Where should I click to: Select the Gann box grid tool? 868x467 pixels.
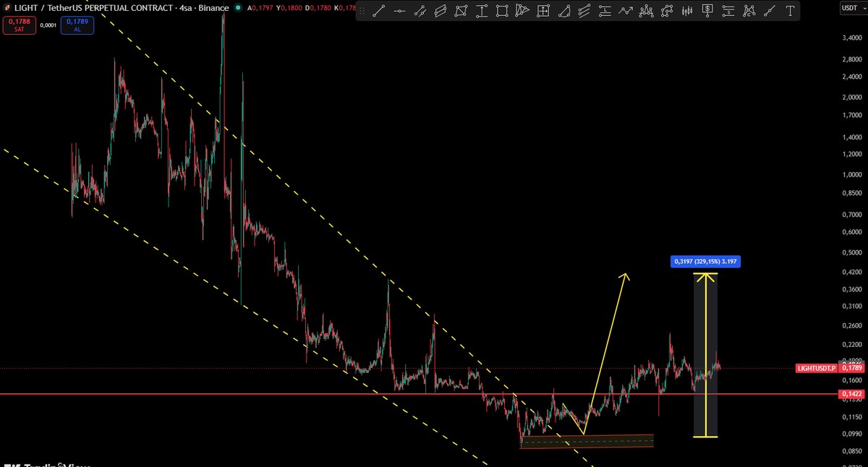tap(543, 11)
